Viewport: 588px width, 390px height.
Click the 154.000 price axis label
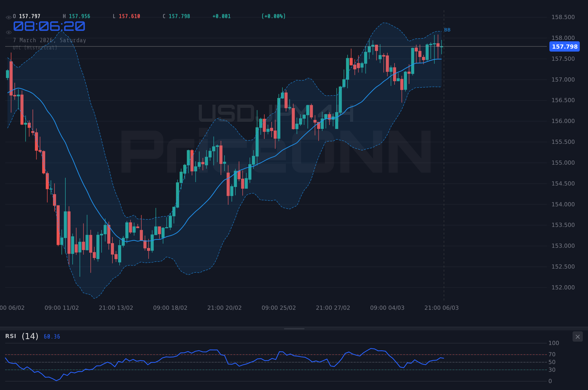[x=563, y=205]
